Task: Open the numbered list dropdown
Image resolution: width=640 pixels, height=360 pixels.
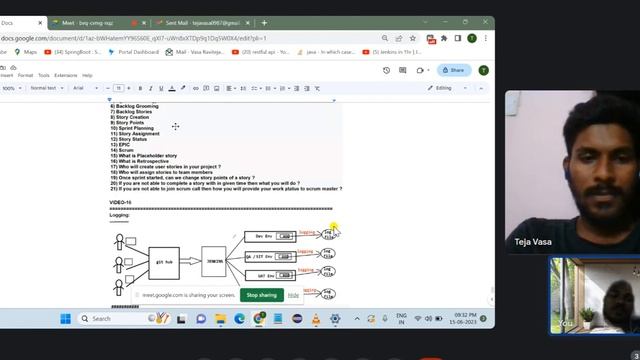Action: [x=284, y=88]
